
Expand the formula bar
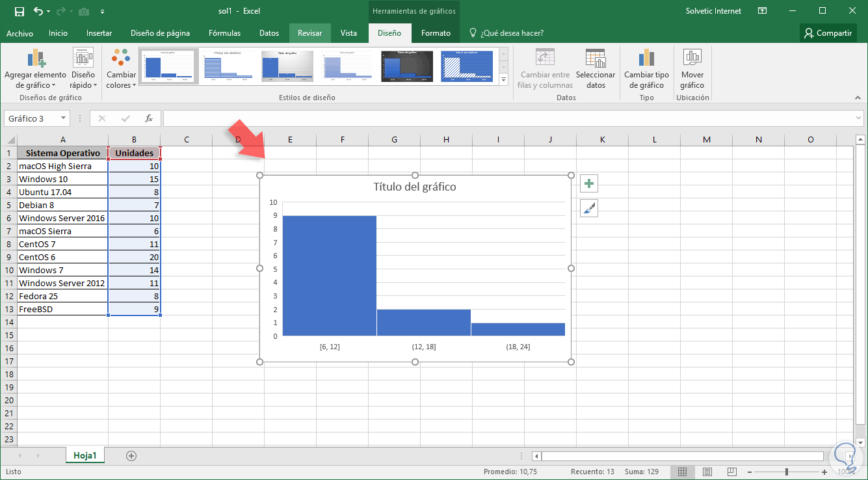tap(859, 118)
